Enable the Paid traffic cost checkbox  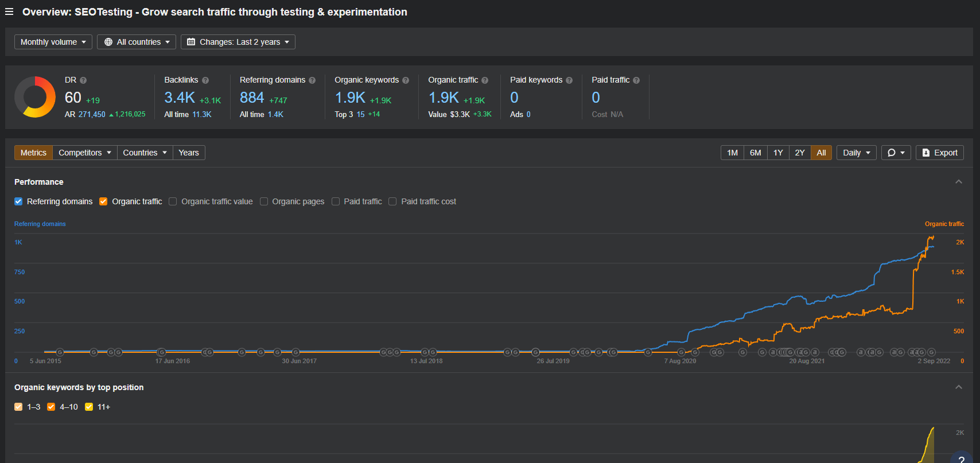coord(392,201)
